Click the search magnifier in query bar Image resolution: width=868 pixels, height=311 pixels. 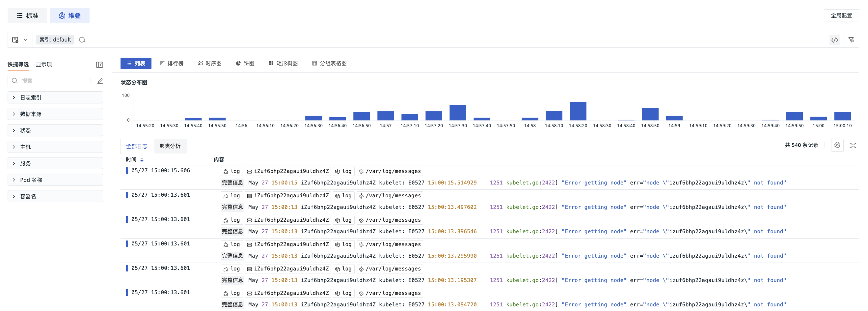point(82,40)
